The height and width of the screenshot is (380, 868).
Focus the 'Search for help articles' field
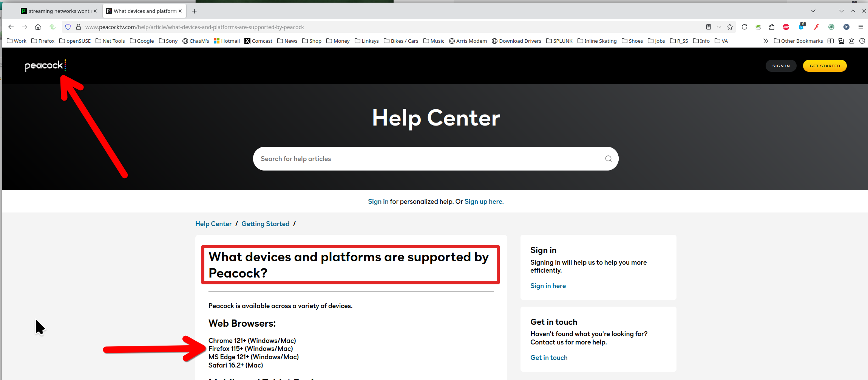436,158
